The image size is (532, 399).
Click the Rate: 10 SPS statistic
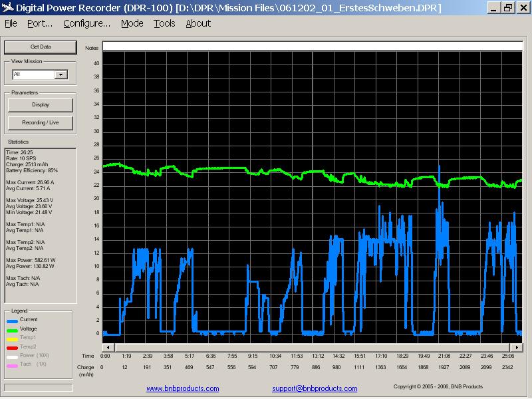click(x=21, y=158)
